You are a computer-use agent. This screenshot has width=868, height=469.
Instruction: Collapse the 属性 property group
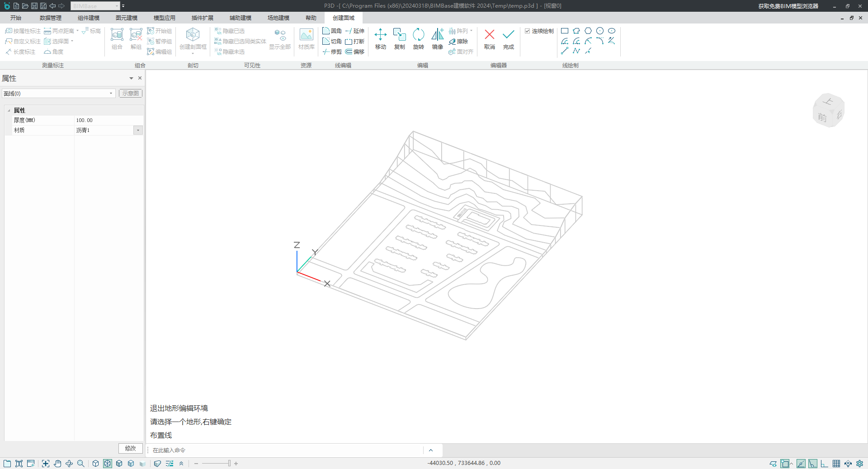point(9,111)
